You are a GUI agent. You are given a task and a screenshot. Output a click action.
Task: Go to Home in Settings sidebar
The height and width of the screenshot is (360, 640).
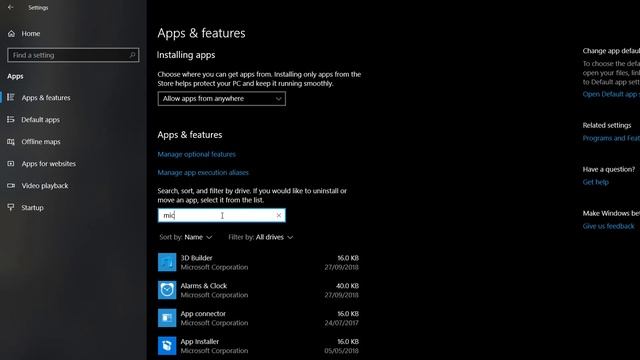[x=31, y=33]
